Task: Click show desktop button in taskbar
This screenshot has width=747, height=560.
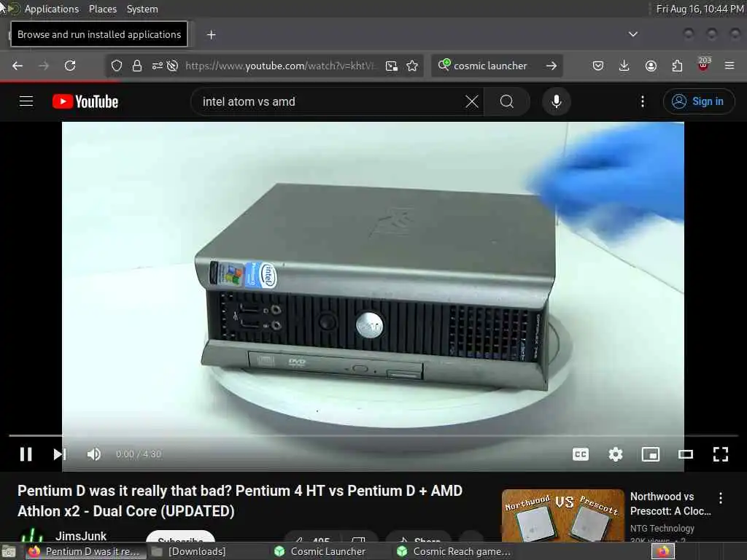Action: 9,551
